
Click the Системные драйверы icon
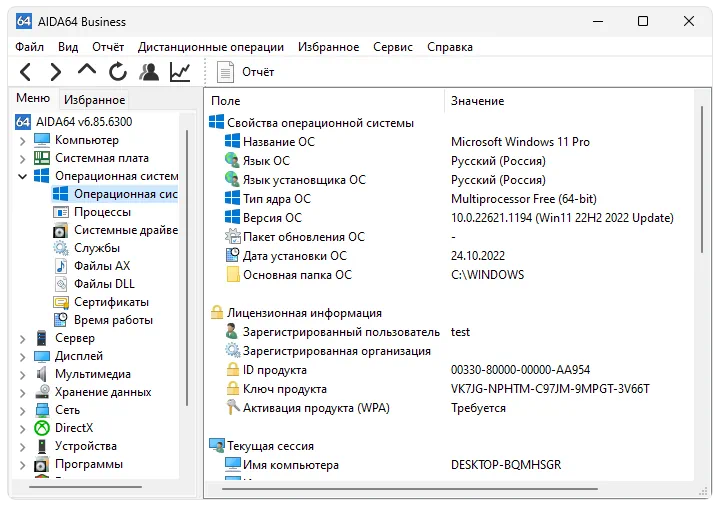pos(60,230)
